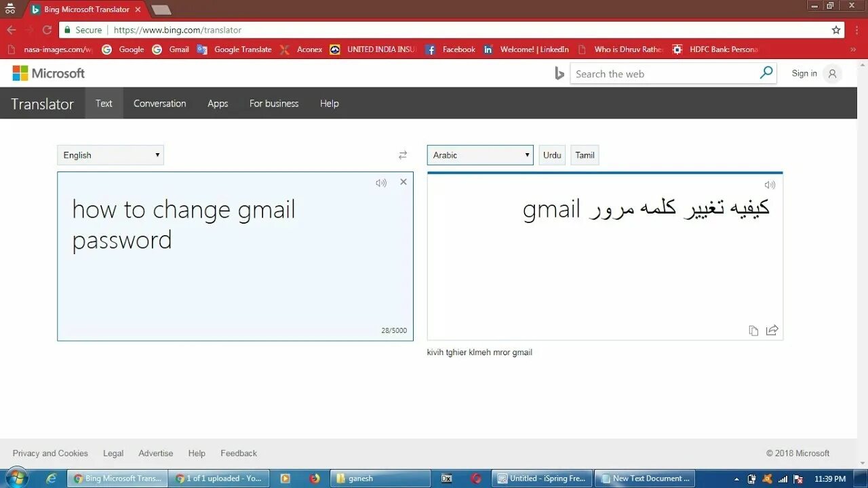Switch to Untitled iSpring Free taskbar window
Screen dimensions: 868x488
pyautogui.click(x=542, y=479)
